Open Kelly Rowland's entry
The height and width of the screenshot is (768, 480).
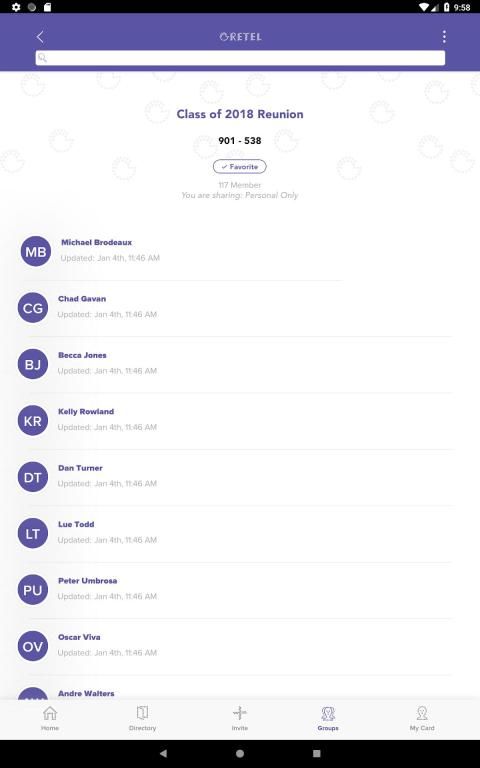pyautogui.click(x=235, y=420)
